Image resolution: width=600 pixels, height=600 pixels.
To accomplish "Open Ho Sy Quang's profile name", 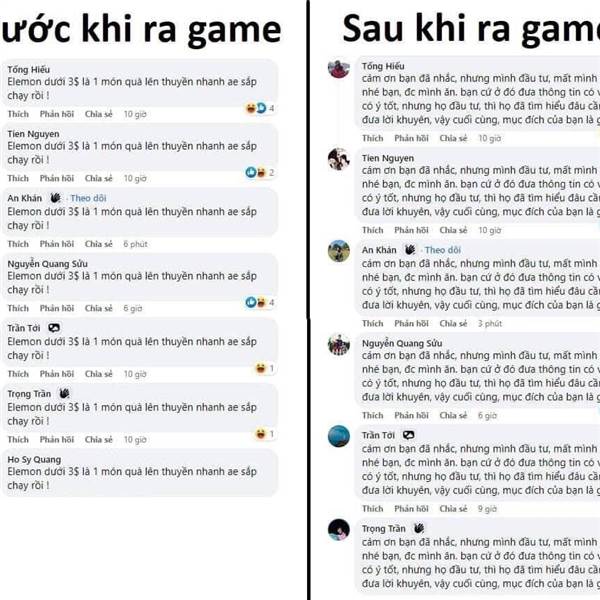I will (x=34, y=460).
